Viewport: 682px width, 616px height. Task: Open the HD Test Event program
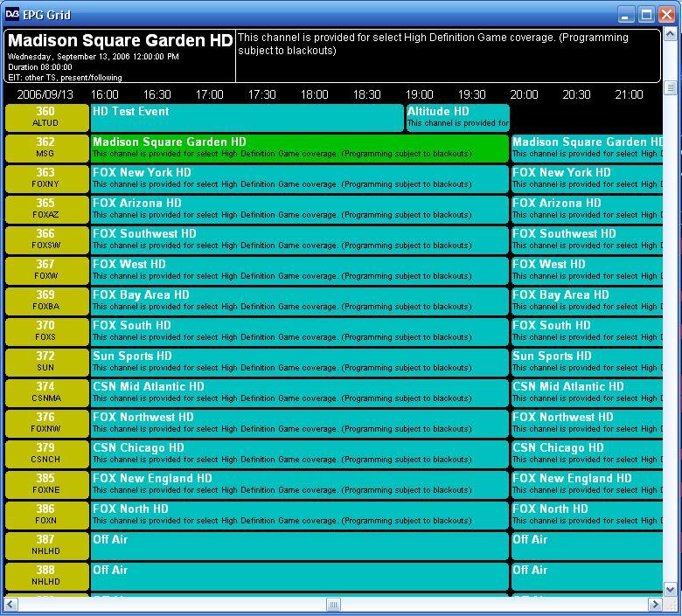click(247, 117)
